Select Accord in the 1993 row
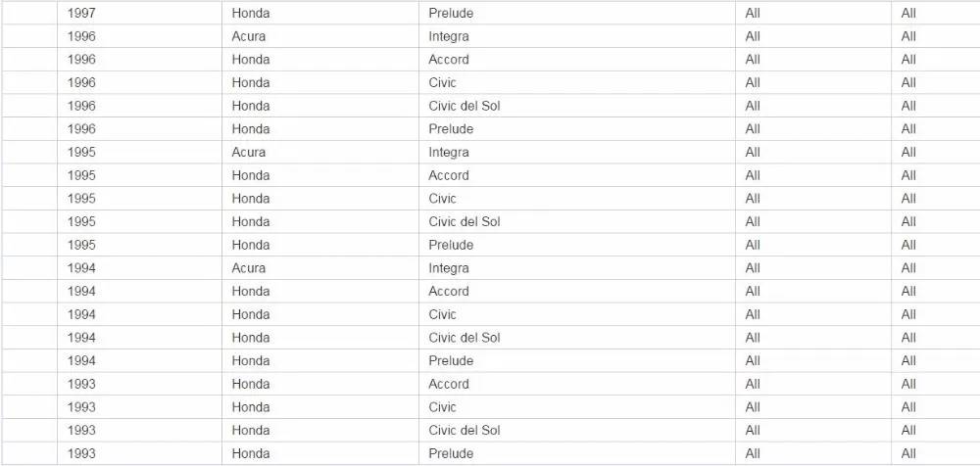This screenshot has width=980, height=466. (448, 384)
